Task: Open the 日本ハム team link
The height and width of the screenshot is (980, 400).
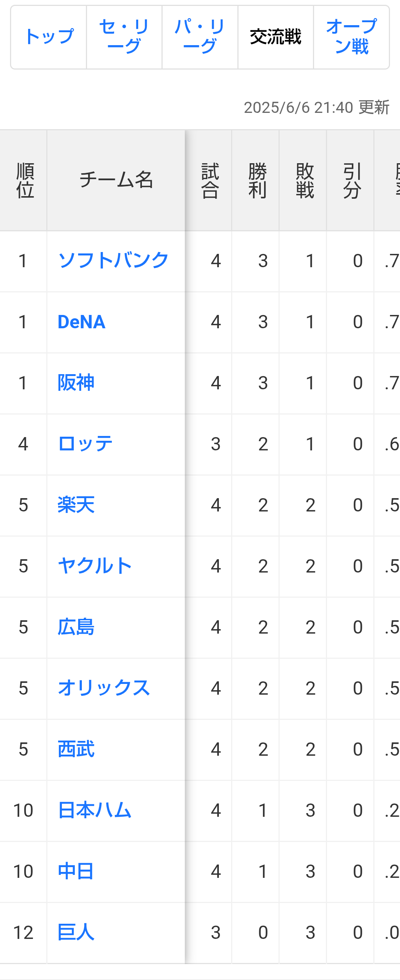Action: pos(95,810)
